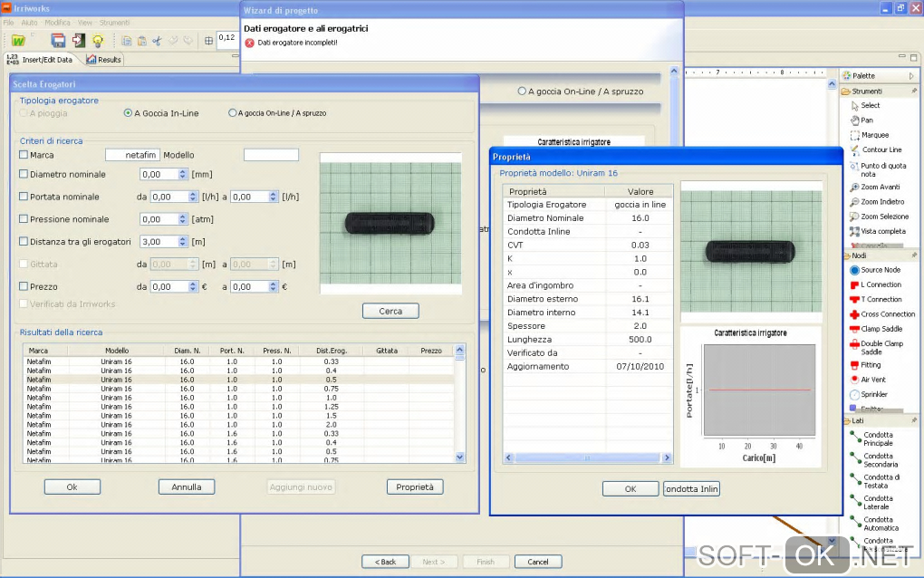The width and height of the screenshot is (924, 578).
Task: Select the Sprinkler node tool
Action: 873,394
